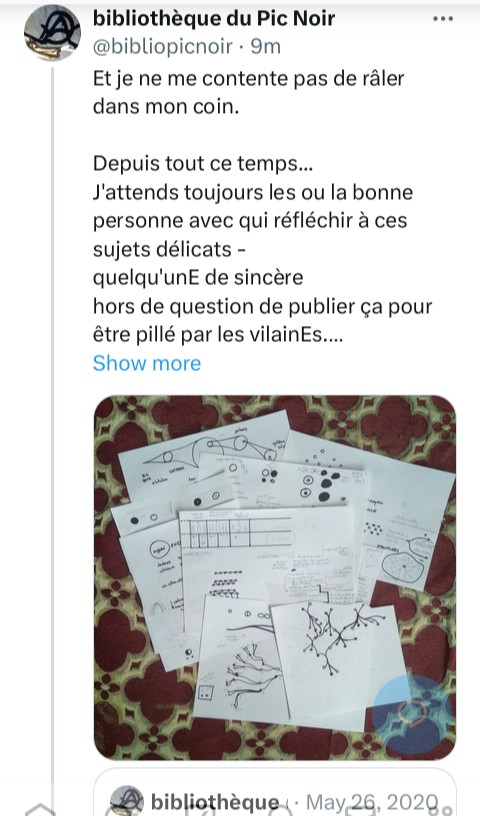The width and height of the screenshot is (480, 816).
Task: Open the quoted tweet card below the photo
Action: click(275, 792)
